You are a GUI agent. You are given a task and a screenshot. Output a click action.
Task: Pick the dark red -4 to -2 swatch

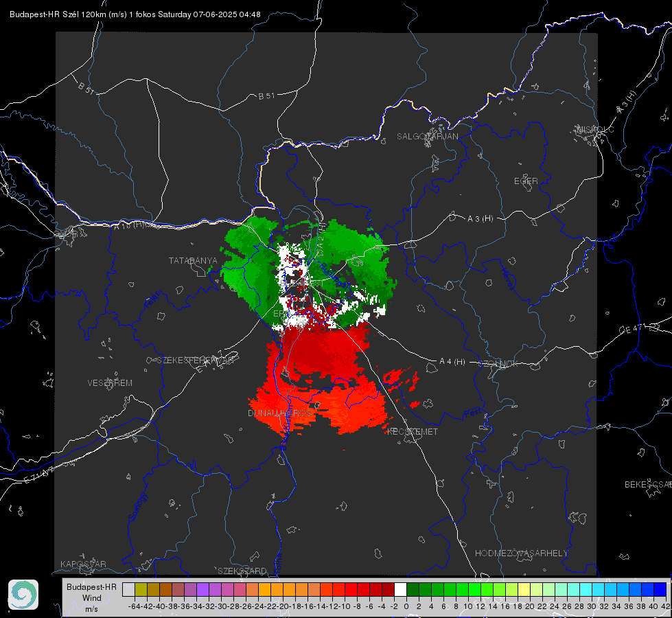[x=388, y=589]
